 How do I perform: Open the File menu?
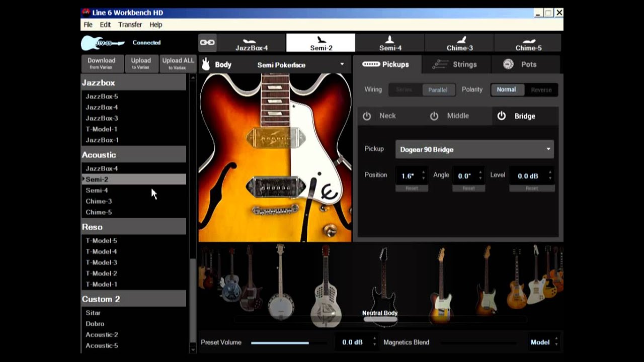(x=88, y=25)
